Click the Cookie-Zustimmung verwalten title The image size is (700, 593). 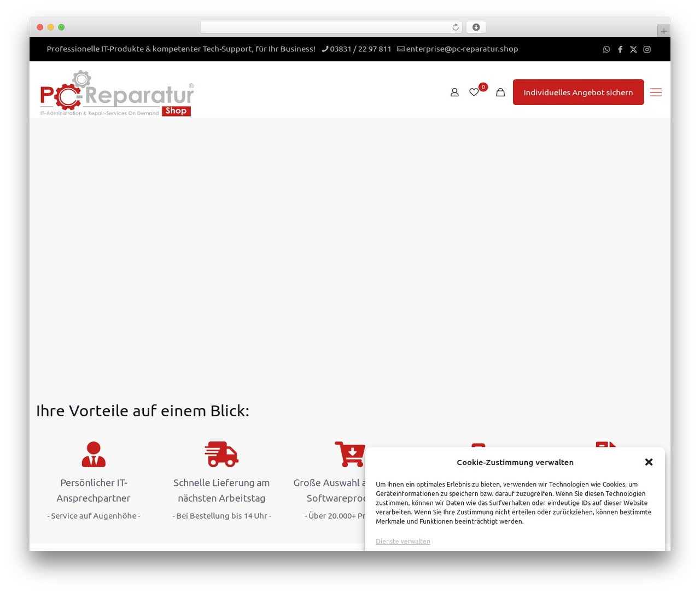(x=515, y=462)
